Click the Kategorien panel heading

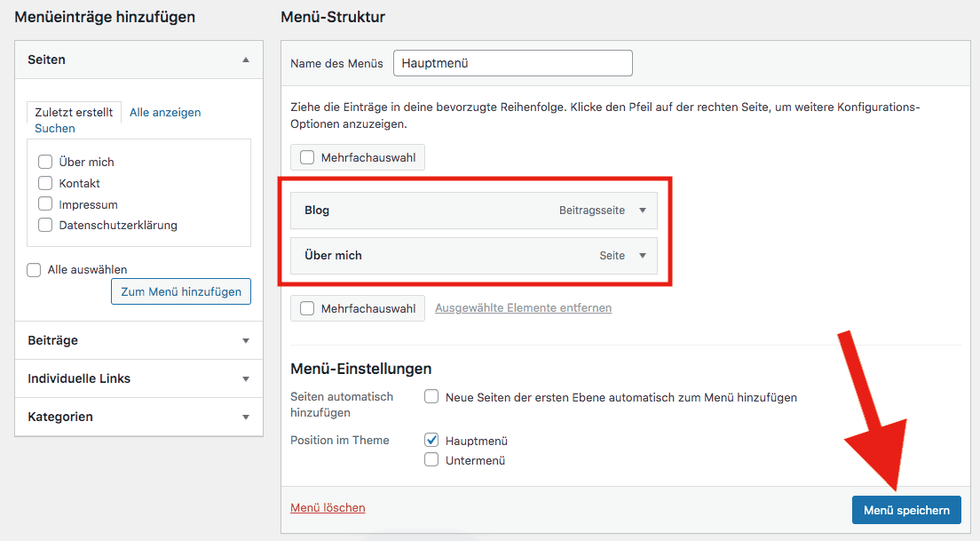click(x=60, y=418)
